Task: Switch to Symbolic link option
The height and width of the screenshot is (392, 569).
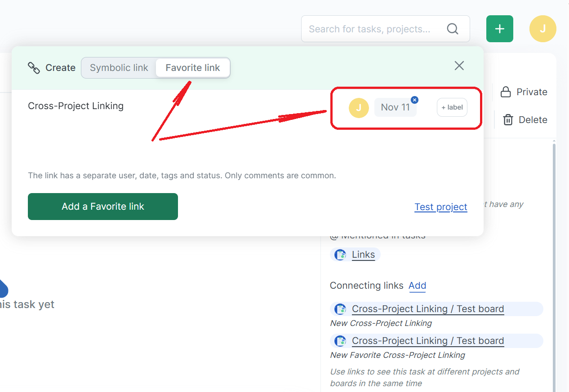Action: click(119, 68)
